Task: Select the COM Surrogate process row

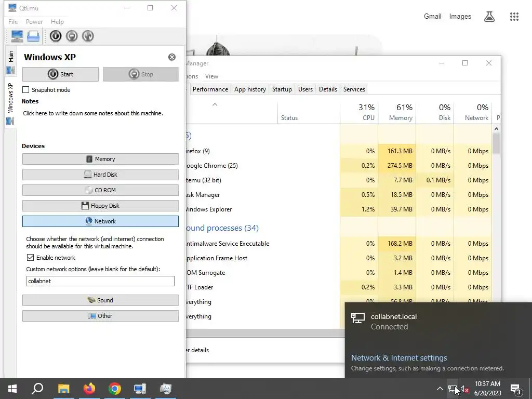Action: [x=339, y=273]
